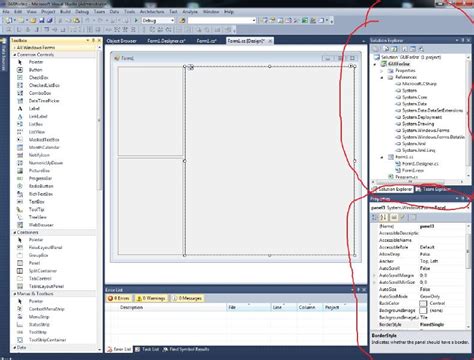
Task: Select the TreeView control
Action: (x=37, y=217)
